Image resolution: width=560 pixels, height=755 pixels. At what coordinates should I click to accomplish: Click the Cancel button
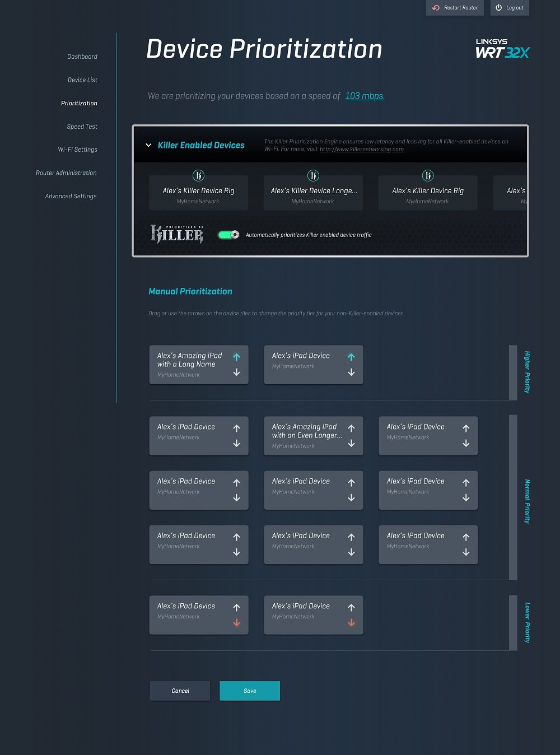180,691
